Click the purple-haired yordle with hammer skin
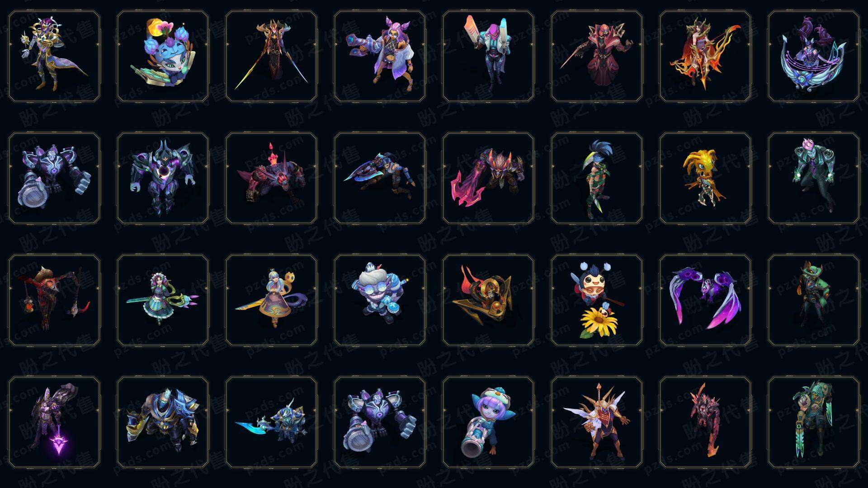 [x=488, y=422]
